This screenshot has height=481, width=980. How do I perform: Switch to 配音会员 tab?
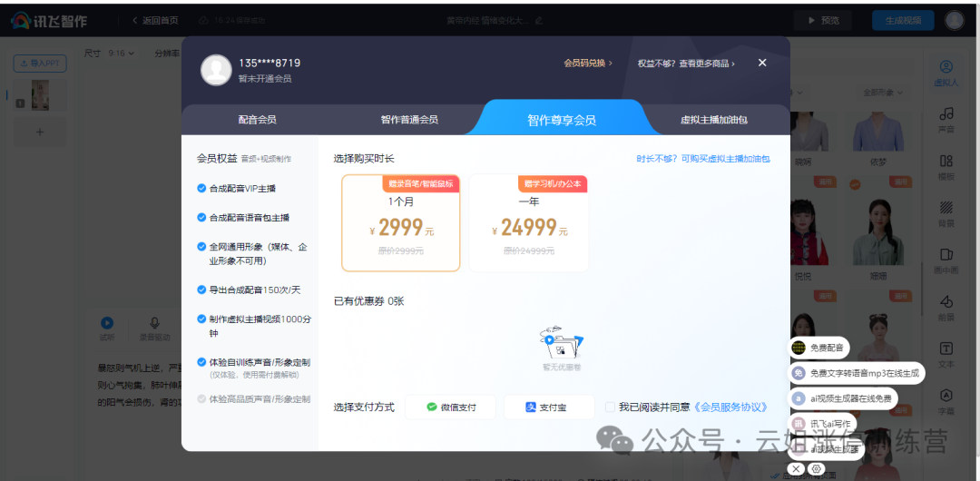point(257,120)
